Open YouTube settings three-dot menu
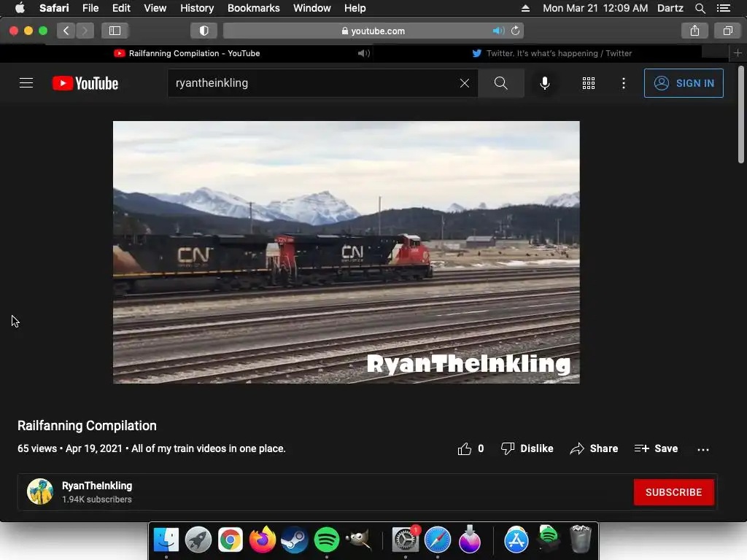 624,83
